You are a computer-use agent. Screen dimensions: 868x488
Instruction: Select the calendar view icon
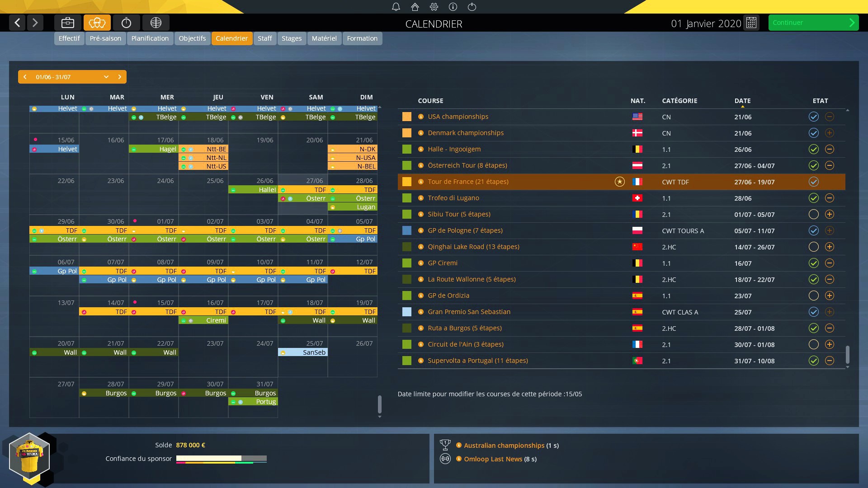[x=752, y=23]
